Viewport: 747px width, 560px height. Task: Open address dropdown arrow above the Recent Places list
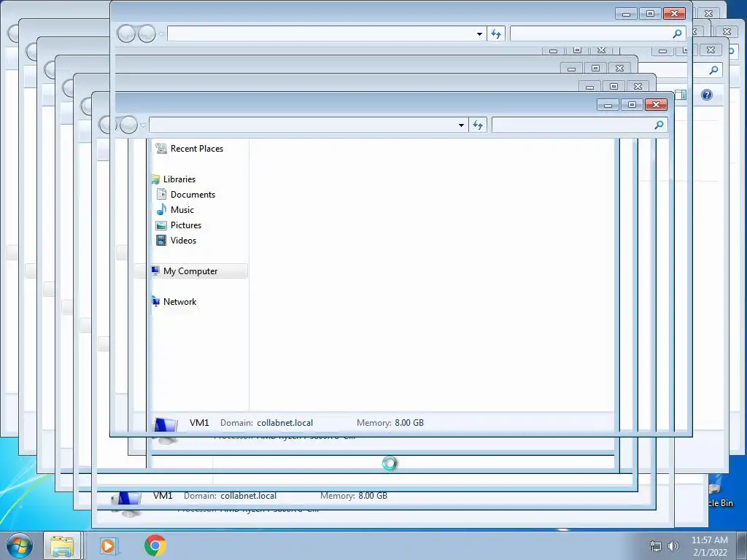(x=461, y=125)
